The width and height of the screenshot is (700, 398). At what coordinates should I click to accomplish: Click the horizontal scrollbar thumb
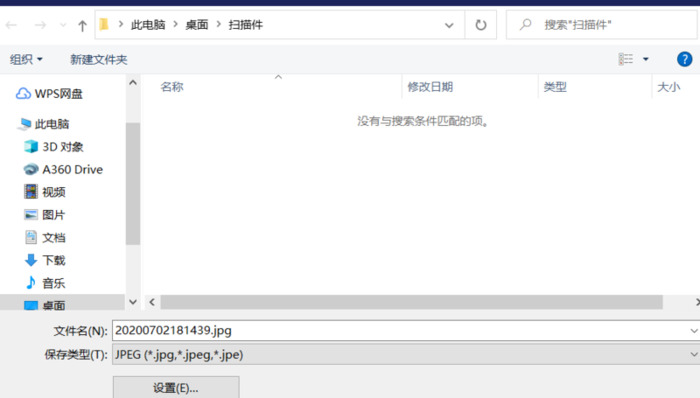412,302
